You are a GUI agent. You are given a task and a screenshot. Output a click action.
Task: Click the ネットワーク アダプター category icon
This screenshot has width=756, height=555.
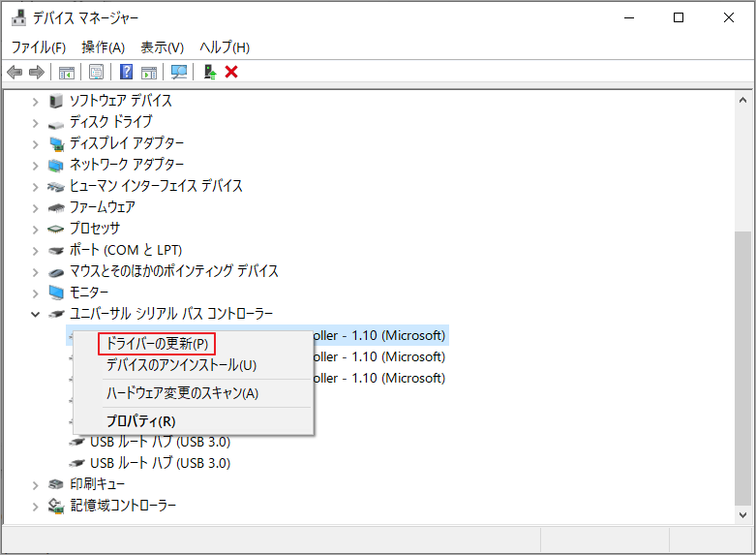(56, 166)
